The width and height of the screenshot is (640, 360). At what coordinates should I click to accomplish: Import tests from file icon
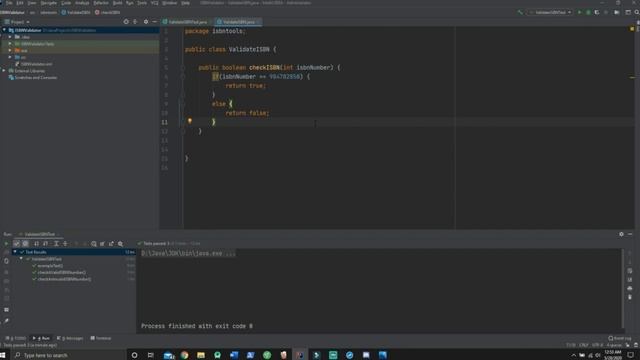(x=102, y=244)
